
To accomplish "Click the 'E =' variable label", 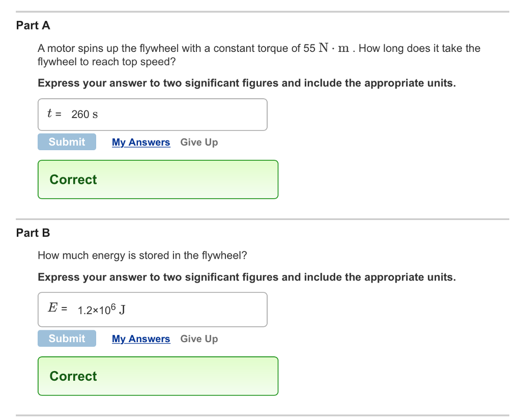I will tap(57, 308).
